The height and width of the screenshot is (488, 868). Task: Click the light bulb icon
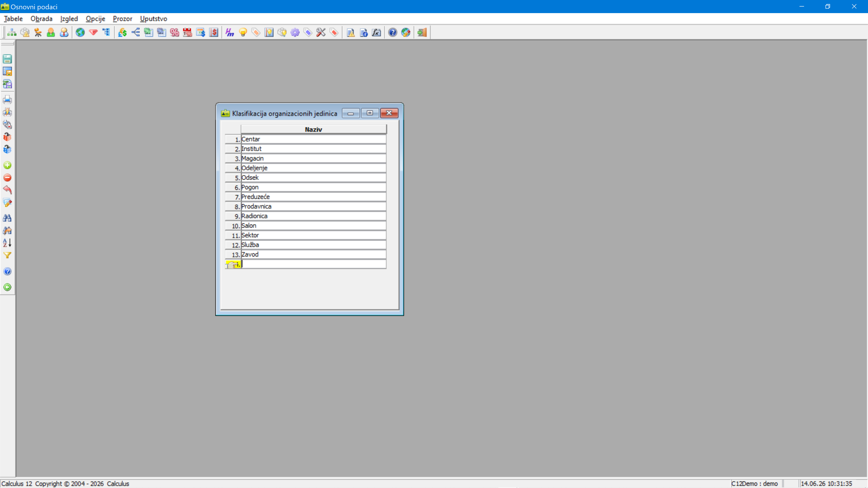[x=243, y=32]
